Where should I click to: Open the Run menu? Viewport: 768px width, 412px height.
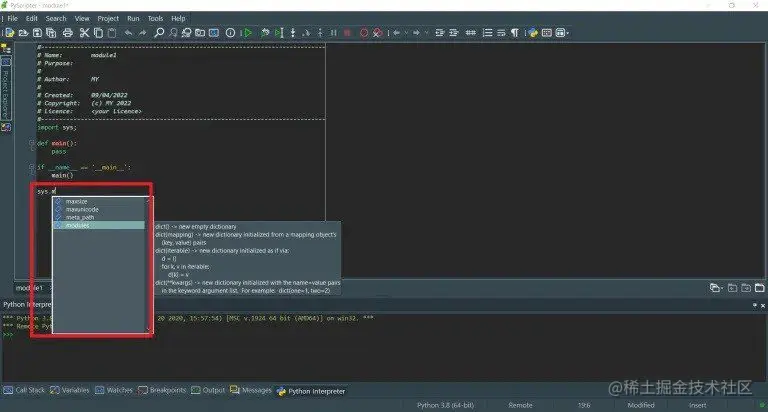pos(133,19)
